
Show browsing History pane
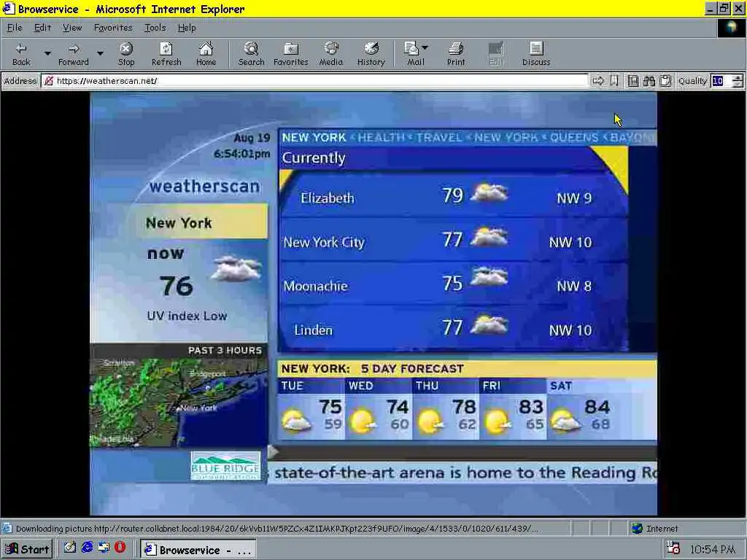(x=371, y=54)
